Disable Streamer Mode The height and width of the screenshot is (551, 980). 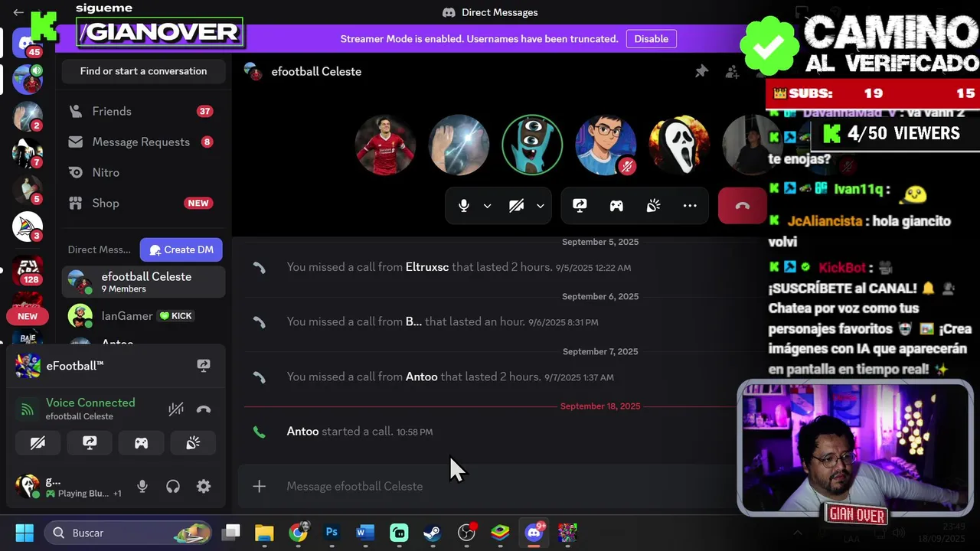[x=651, y=39]
